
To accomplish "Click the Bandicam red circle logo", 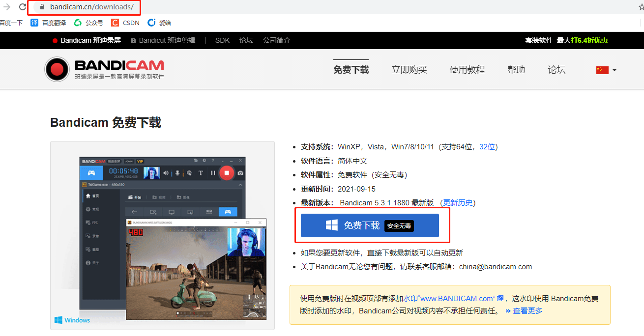I will pyautogui.click(x=57, y=69).
